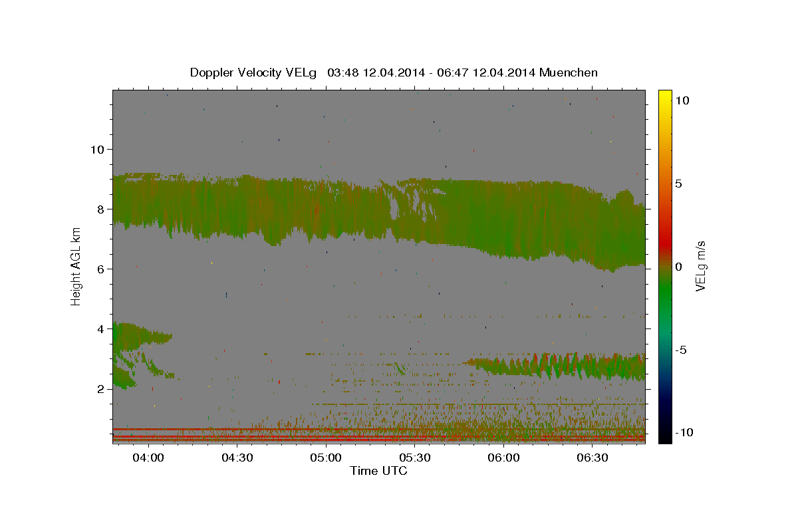
Task: Click the 04:30 time tick label
Action: tap(237, 458)
